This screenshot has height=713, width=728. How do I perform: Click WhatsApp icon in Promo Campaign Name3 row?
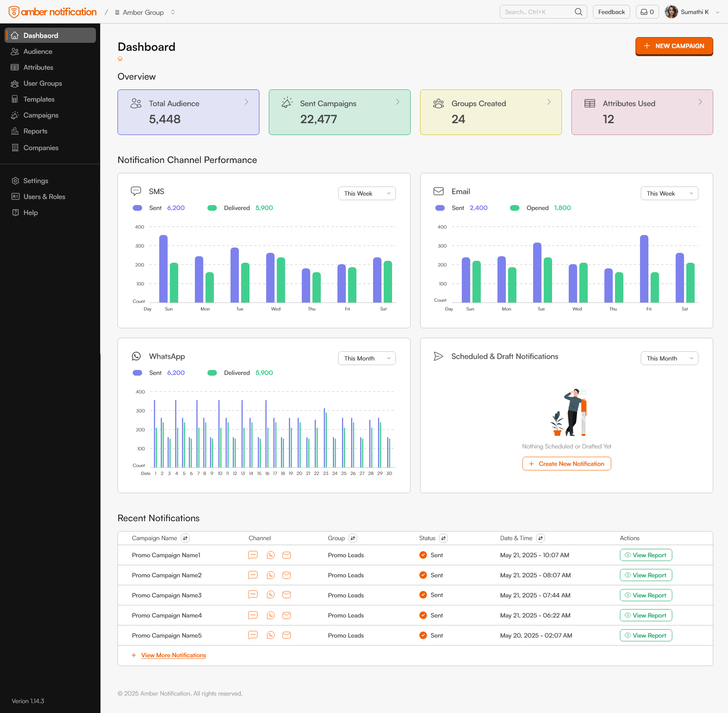(270, 595)
